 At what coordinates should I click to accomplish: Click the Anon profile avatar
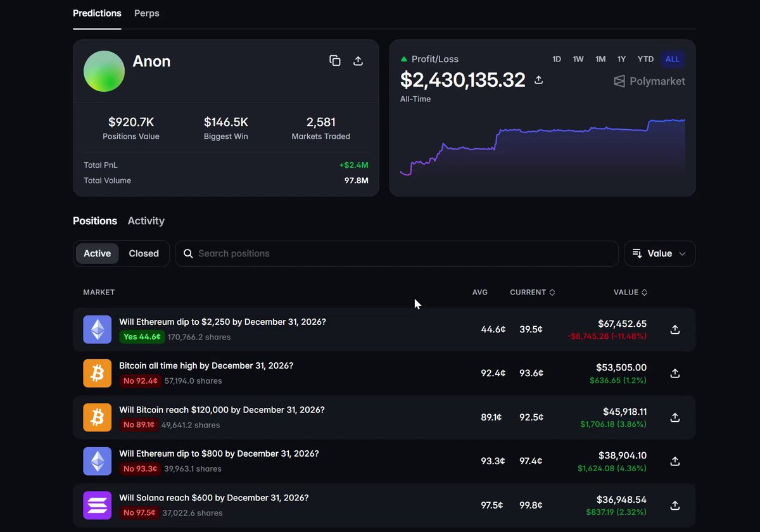[104, 71]
